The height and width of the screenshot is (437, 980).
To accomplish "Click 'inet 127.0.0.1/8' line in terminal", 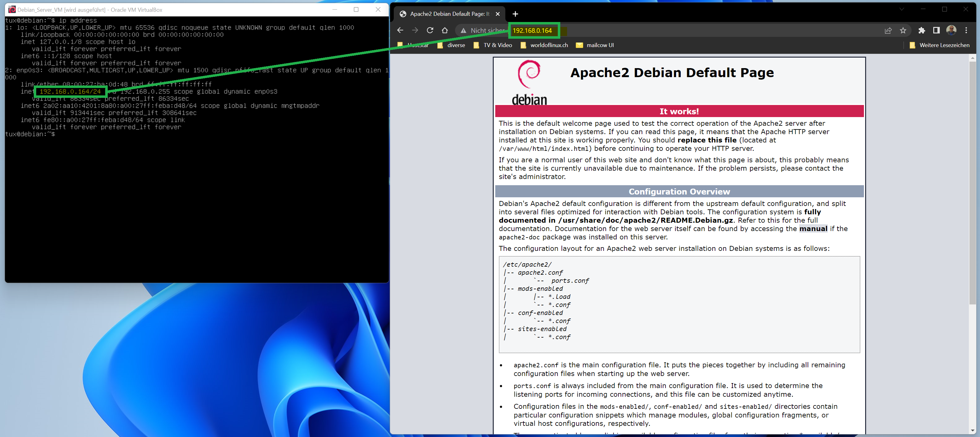I will tap(78, 42).
